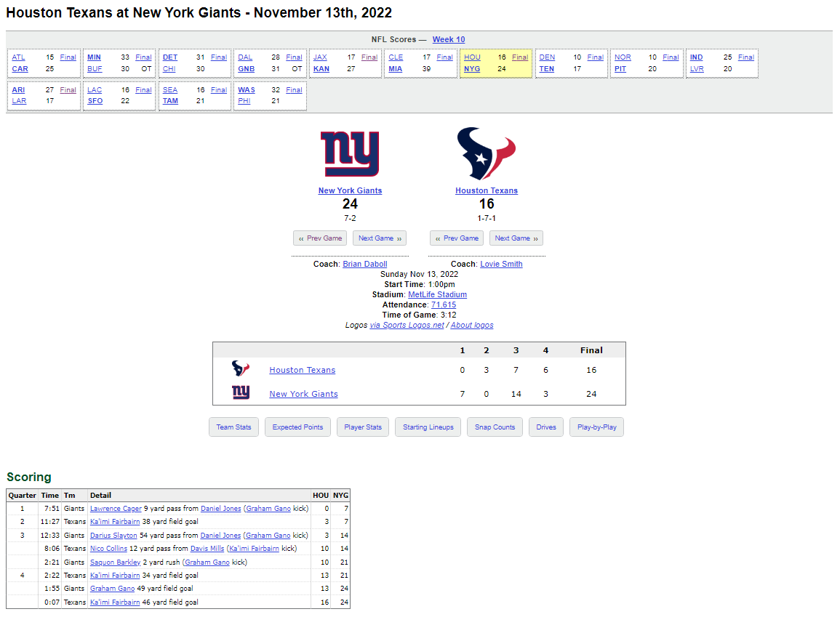
Task: Go to Giants' Next Game
Action: [x=380, y=238]
